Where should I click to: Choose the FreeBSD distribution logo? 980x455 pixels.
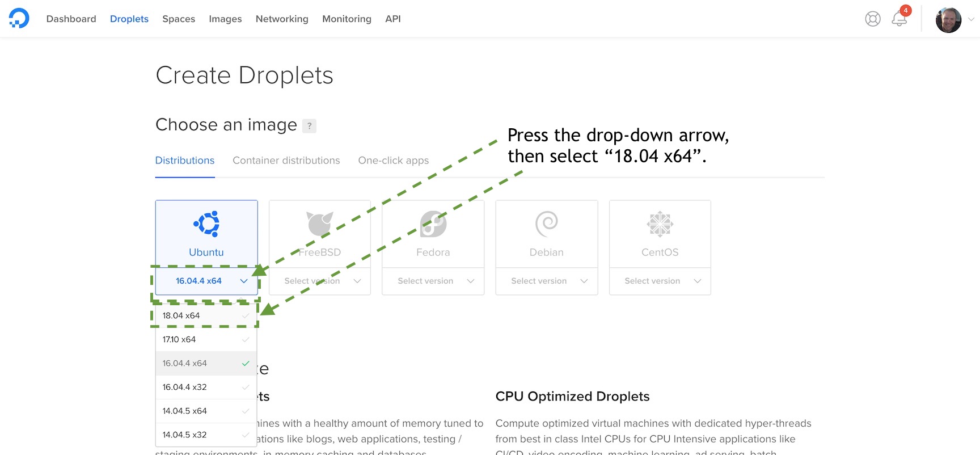pos(320,224)
